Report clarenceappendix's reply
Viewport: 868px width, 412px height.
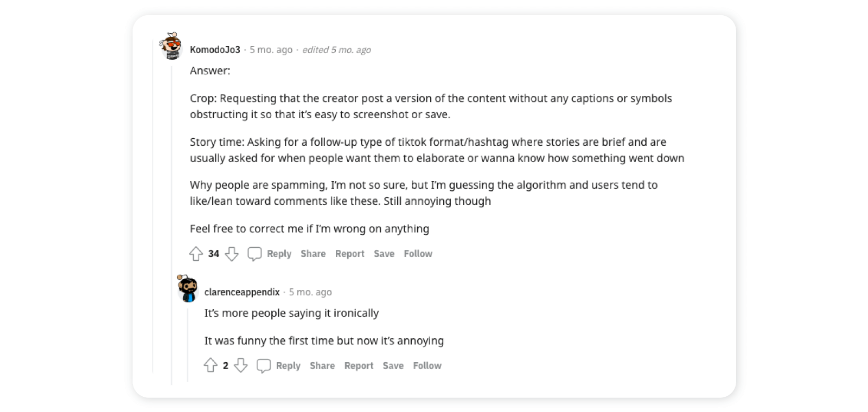tap(359, 365)
